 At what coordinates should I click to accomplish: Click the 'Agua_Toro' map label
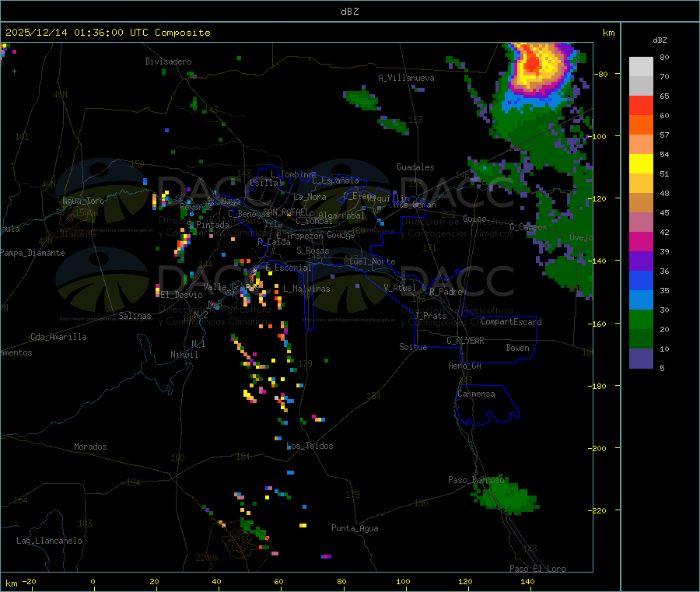[x=83, y=201]
